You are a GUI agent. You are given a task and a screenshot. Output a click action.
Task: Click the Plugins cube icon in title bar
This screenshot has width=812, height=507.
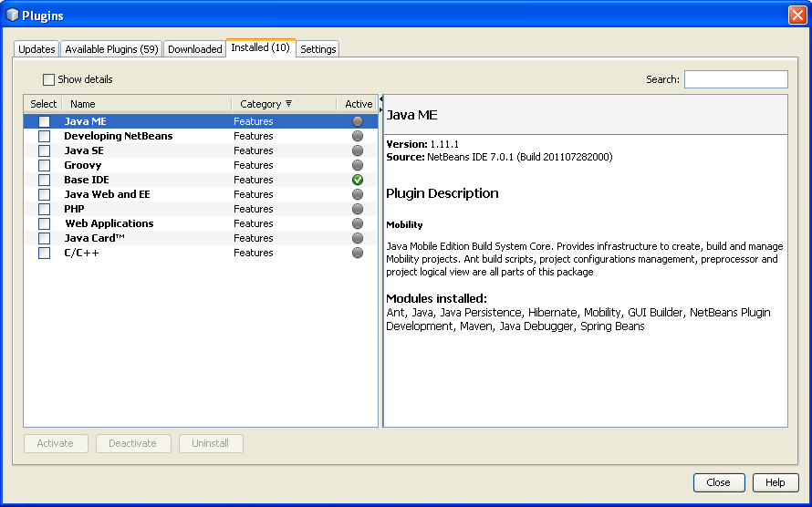click(x=12, y=15)
